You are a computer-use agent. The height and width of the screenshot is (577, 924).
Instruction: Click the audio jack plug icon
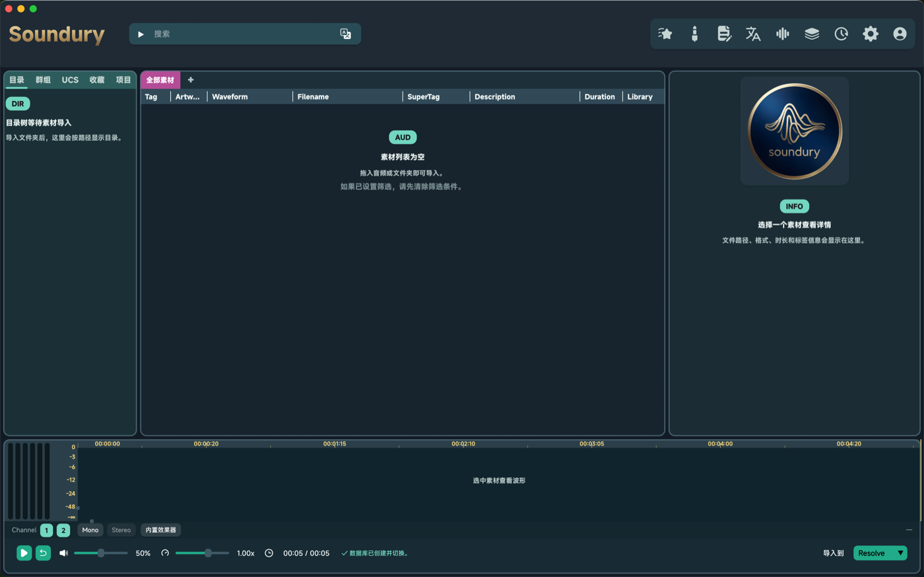click(694, 34)
